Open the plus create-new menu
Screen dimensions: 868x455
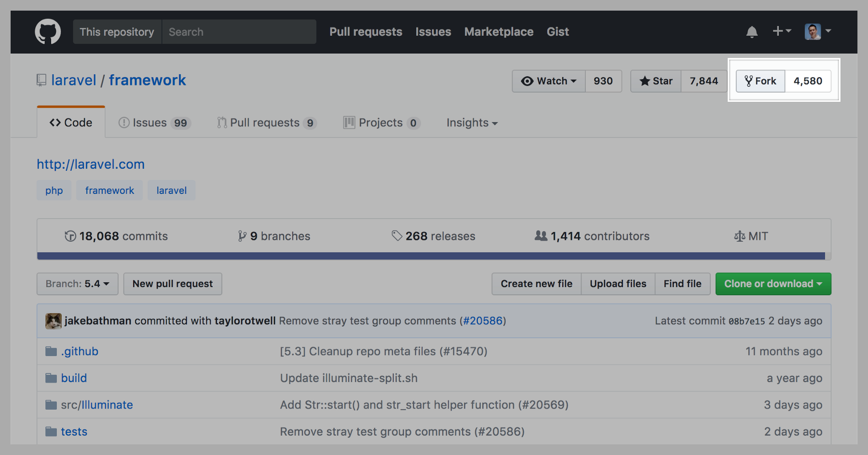tap(782, 31)
